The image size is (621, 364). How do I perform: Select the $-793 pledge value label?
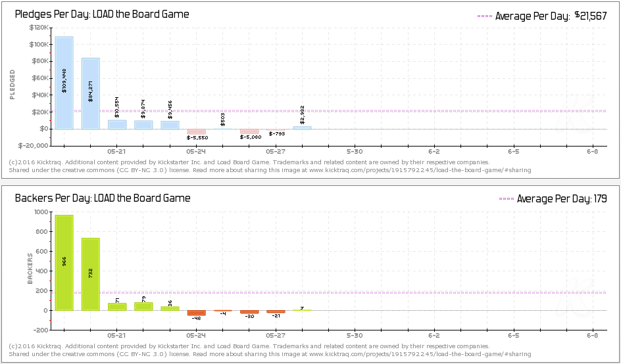tap(277, 134)
